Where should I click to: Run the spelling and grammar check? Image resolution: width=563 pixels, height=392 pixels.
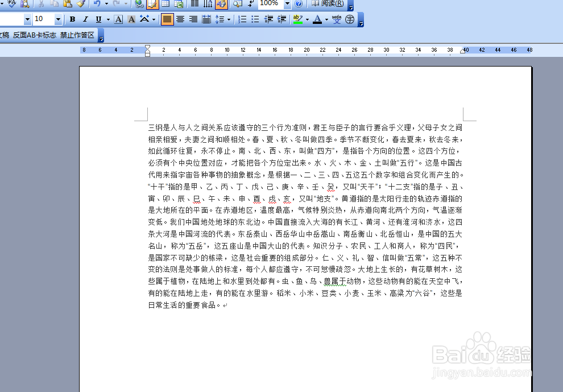pos(12,3)
